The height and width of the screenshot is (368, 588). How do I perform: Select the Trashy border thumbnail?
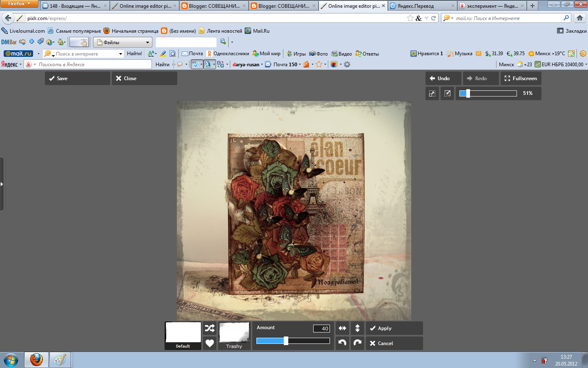234,336
